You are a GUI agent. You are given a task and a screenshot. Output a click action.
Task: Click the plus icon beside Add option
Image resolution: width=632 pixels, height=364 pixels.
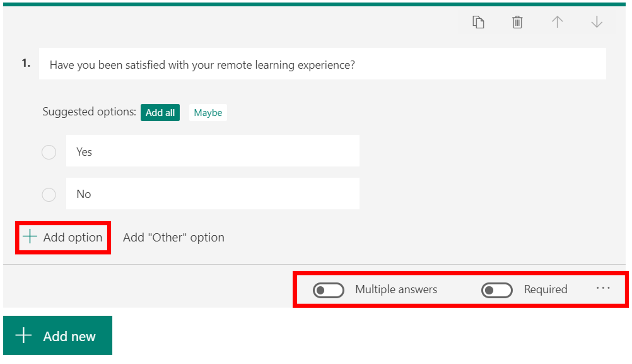pos(30,237)
